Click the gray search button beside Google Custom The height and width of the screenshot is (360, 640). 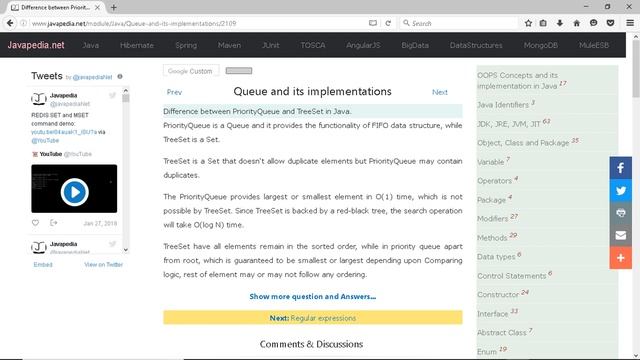(239, 71)
